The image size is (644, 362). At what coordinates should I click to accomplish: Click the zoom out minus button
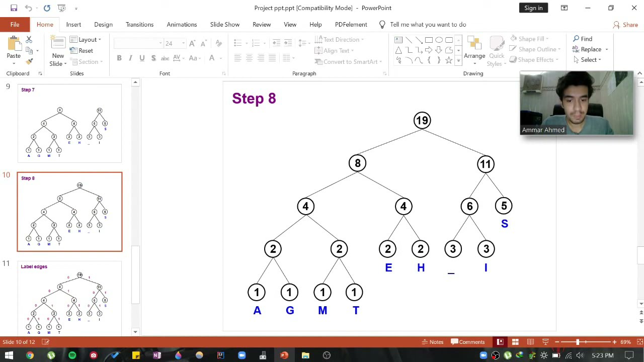pyautogui.click(x=556, y=342)
